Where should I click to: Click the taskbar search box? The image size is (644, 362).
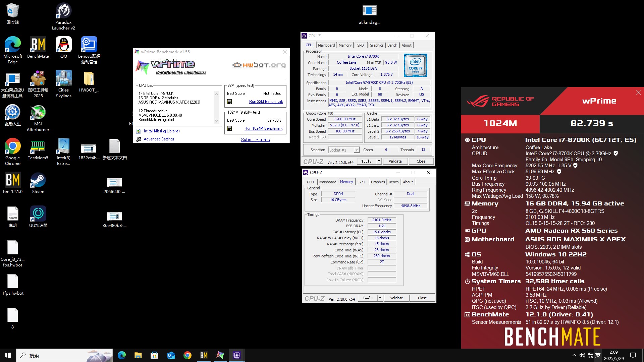coord(64,355)
